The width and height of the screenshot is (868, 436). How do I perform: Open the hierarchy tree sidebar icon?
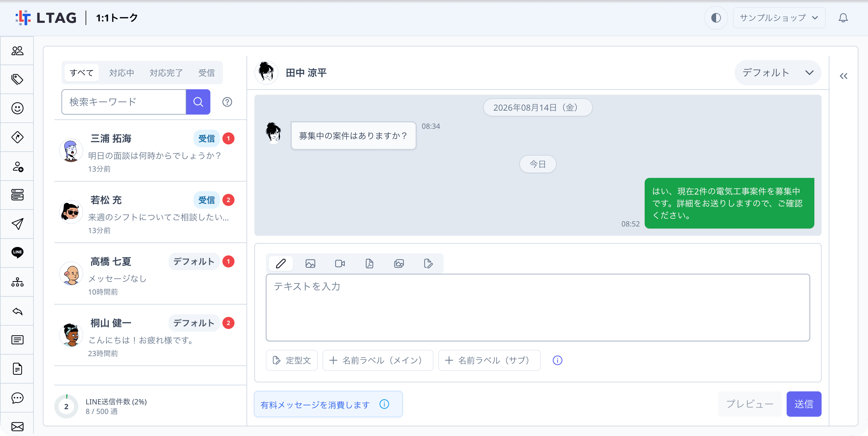click(17, 282)
